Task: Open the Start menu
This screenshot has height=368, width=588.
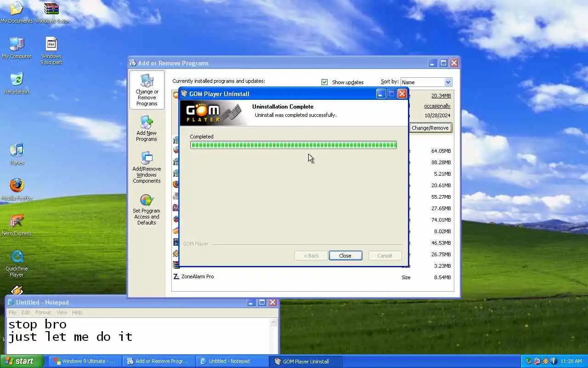Action: (22, 361)
